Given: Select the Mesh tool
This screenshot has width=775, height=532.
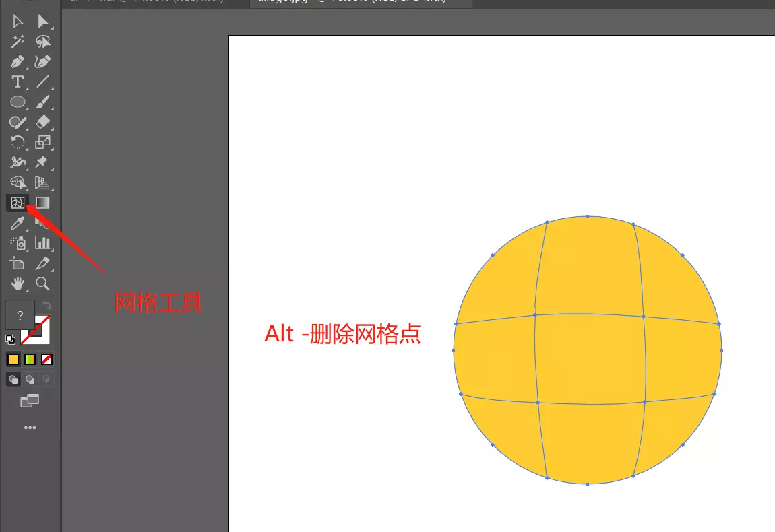Looking at the screenshot, I should point(18,203).
